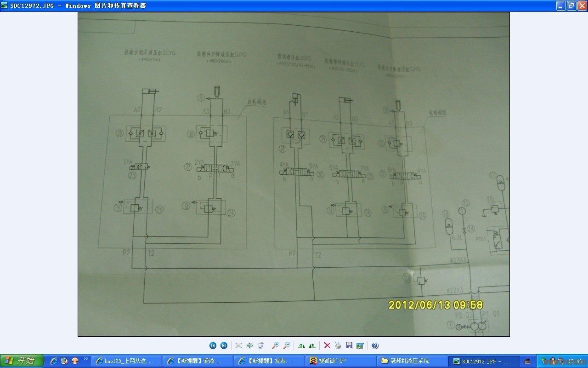The image size is (588, 368).
Task: Start the slide show
Action: tap(261, 345)
